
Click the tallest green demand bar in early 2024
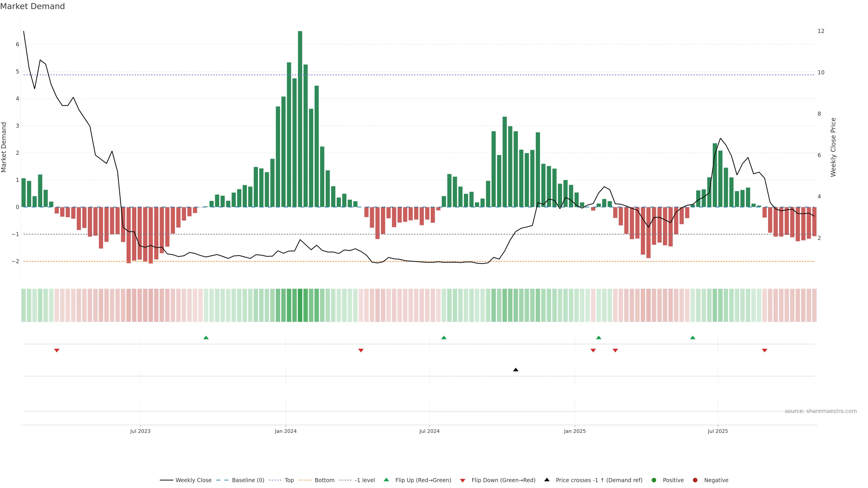(300, 118)
